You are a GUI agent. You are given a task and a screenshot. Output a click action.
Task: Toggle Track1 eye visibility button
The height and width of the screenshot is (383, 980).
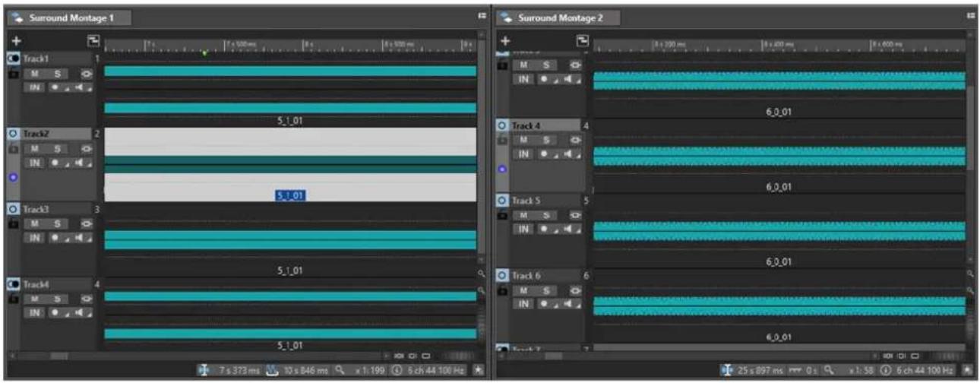[x=87, y=74]
